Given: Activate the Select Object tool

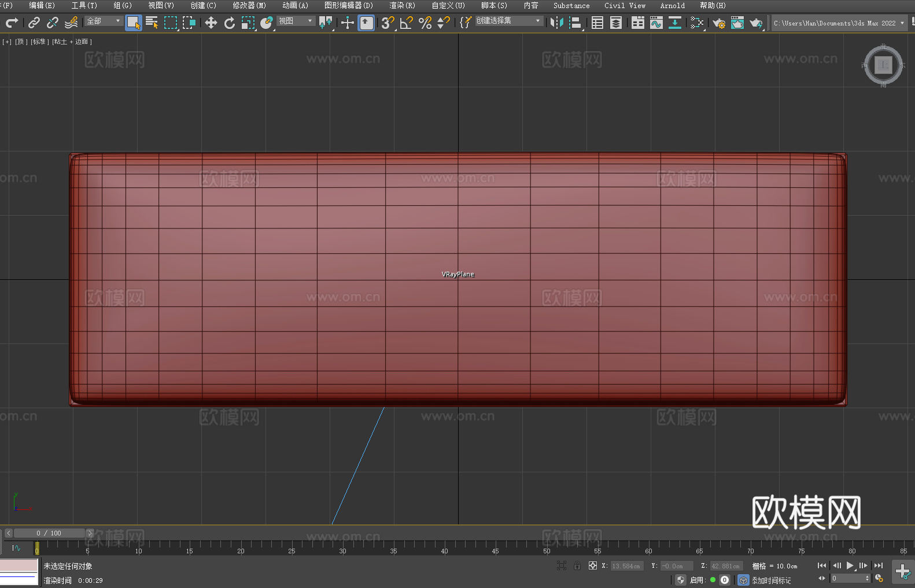Looking at the screenshot, I should point(134,23).
